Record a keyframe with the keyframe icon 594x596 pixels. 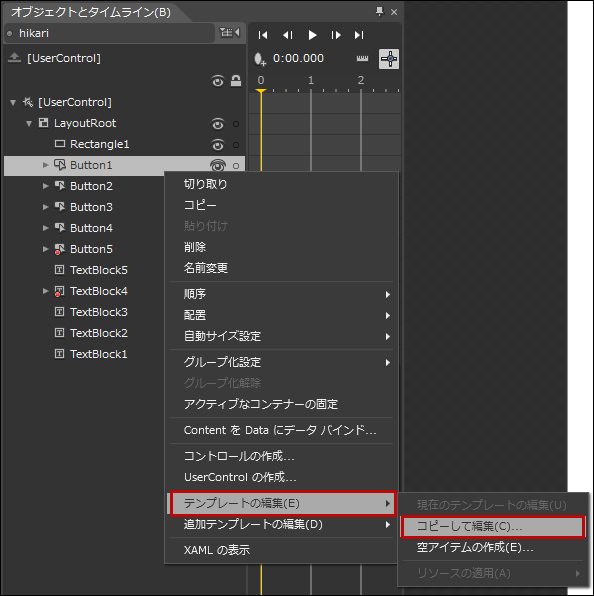(x=260, y=59)
